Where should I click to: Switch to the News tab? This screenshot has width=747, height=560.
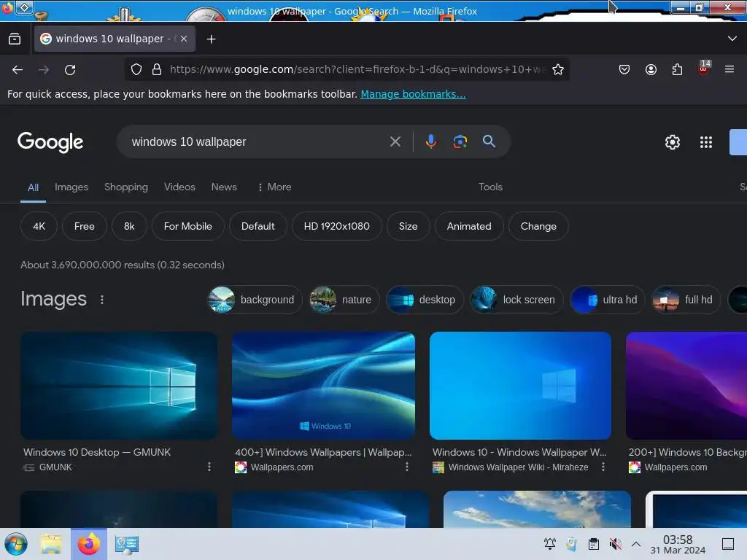point(224,187)
